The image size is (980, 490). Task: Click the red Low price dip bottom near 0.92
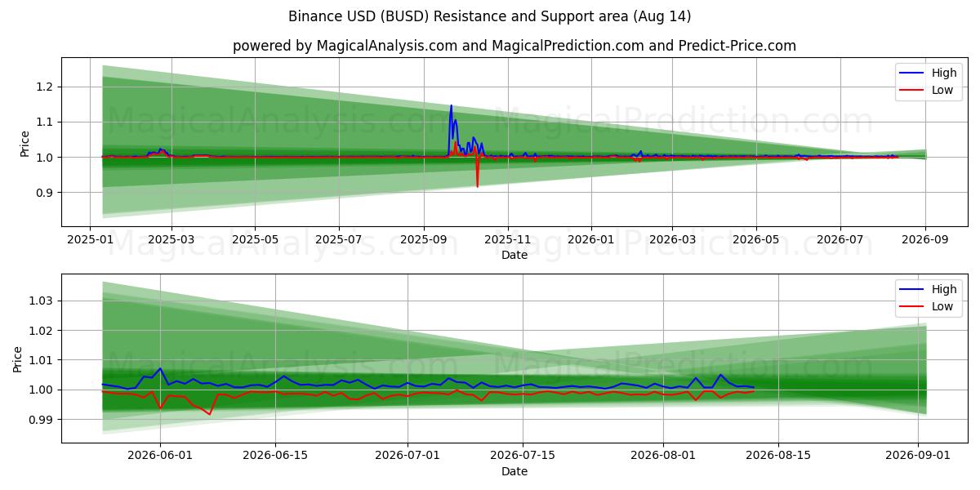click(477, 186)
